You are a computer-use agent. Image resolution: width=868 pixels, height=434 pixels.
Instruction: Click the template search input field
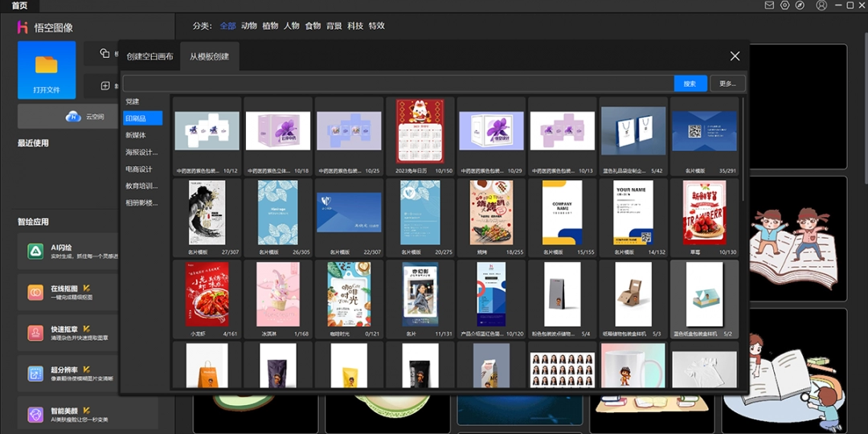(x=398, y=84)
